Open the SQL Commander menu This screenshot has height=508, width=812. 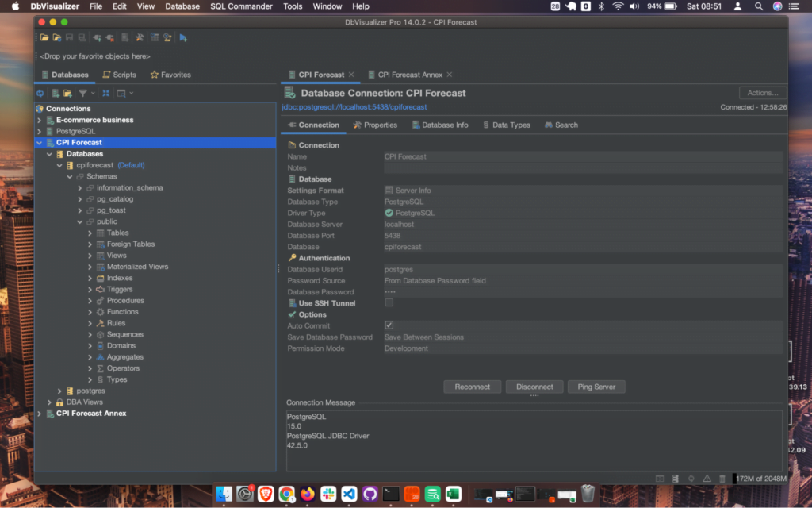241,6
